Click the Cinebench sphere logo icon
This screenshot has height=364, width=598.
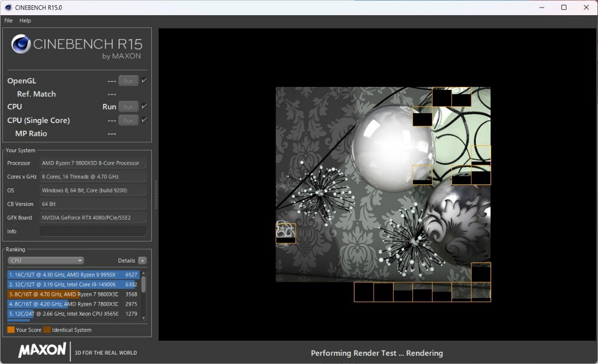tap(21, 44)
